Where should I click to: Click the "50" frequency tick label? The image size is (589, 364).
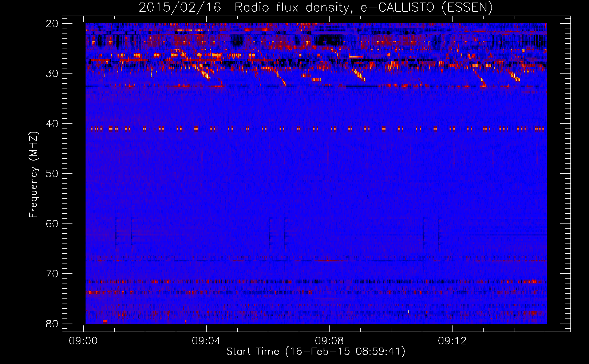click(52, 174)
